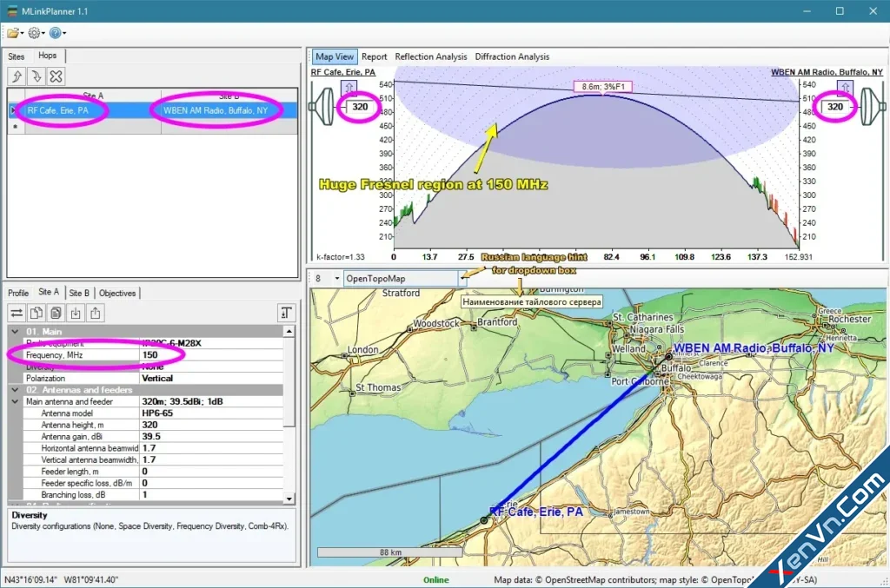This screenshot has width=890, height=588.
Task: Move the selected hop down
Action: (x=37, y=76)
